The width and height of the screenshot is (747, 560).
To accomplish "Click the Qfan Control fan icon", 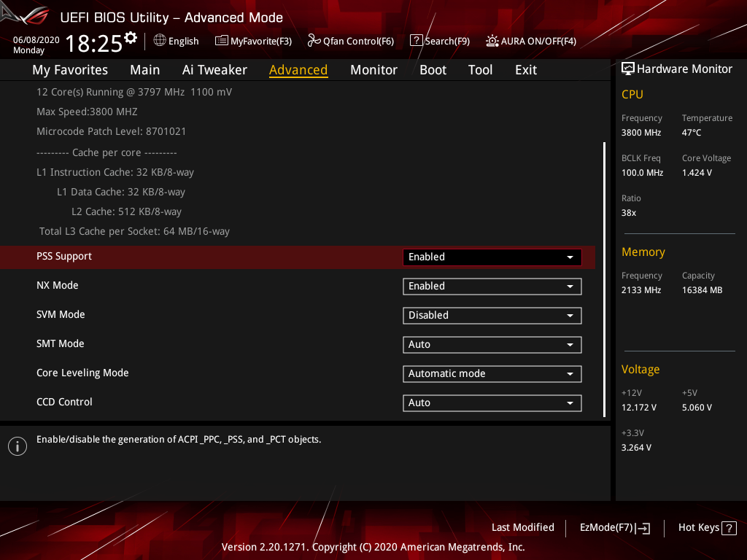I will 314,41.
